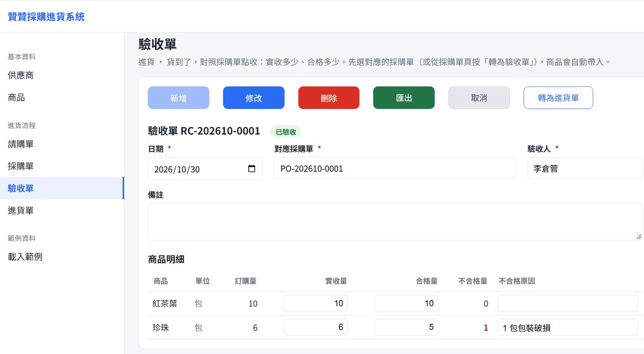Select 驗收單 in the sidebar

point(62,188)
